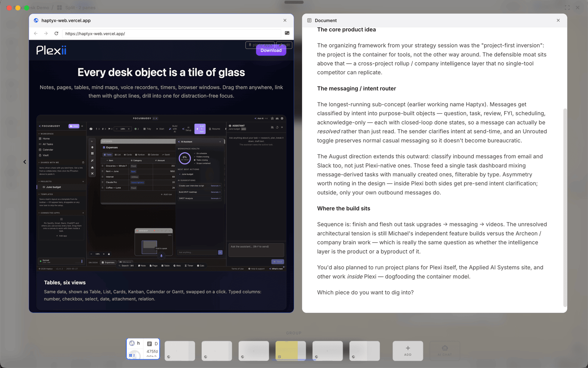Close the AI Assistant popup
Viewport: 588px width, 368px height.
coord(220,142)
